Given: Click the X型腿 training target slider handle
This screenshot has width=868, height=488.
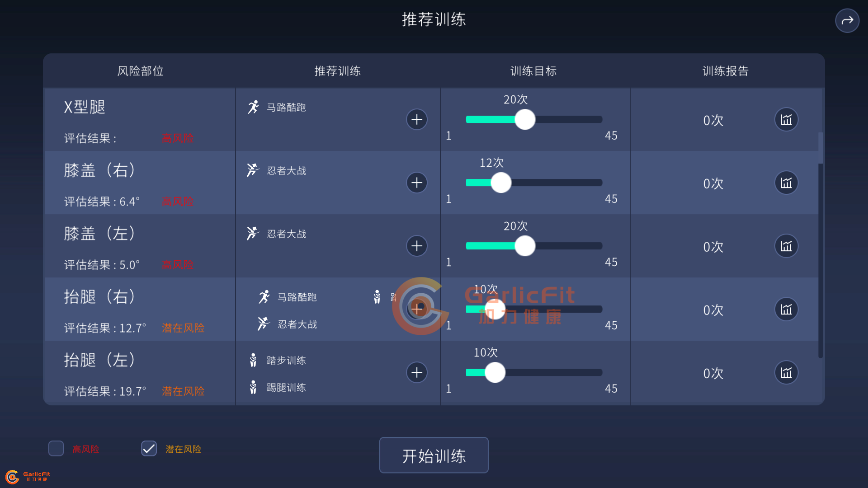Looking at the screenshot, I should tap(525, 120).
